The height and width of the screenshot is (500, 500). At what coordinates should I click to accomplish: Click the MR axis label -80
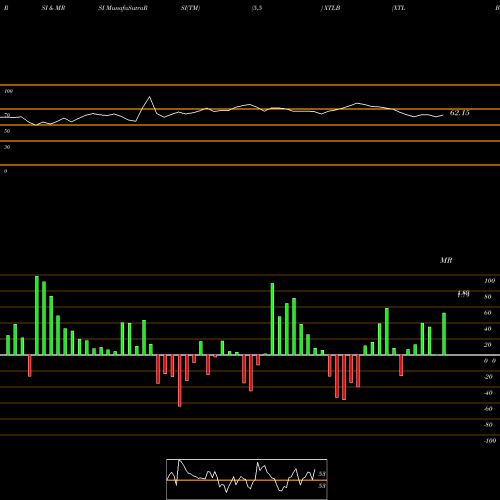pyautogui.click(x=488, y=425)
